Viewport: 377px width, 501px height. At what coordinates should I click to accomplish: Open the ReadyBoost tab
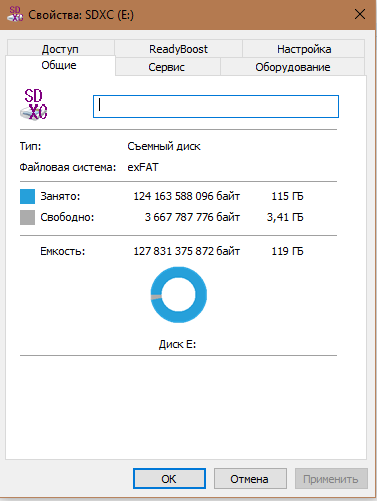point(178,49)
